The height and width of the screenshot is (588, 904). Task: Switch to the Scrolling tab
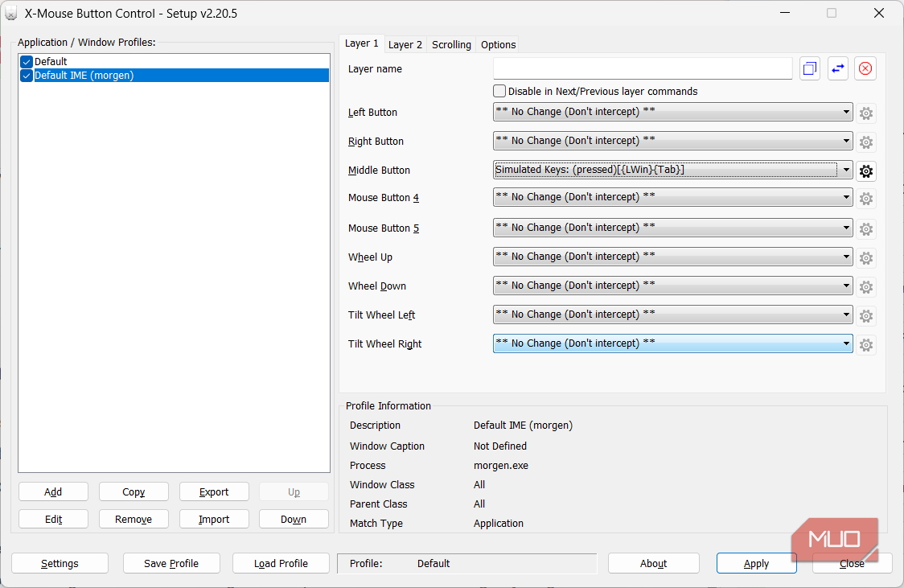(451, 45)
